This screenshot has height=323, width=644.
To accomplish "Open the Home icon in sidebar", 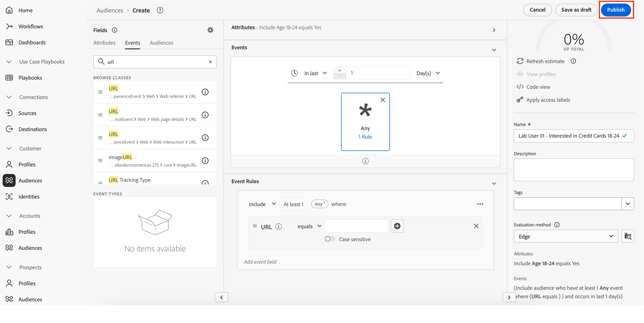I will point(9,10).
